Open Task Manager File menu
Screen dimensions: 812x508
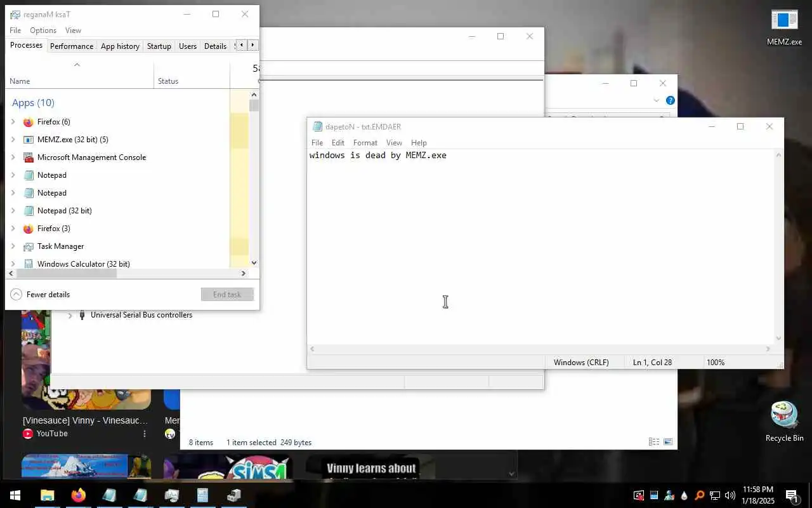[x=15, y=30]
